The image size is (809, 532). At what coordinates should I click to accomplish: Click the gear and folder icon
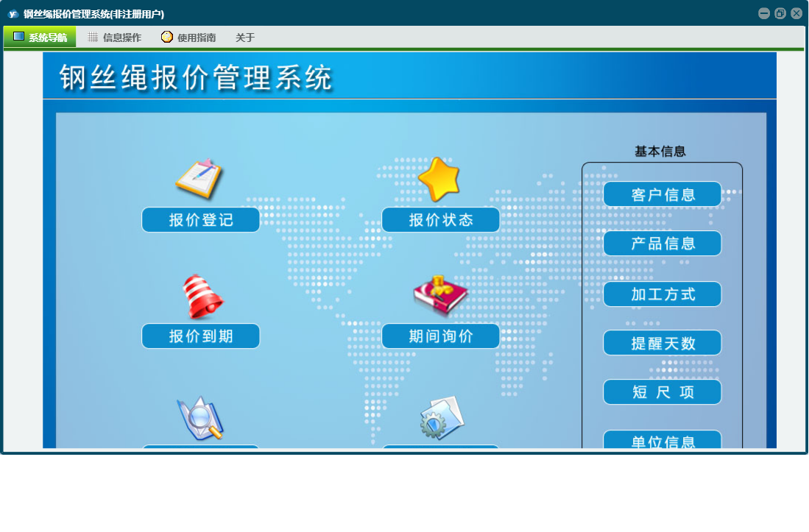[442, 418]
